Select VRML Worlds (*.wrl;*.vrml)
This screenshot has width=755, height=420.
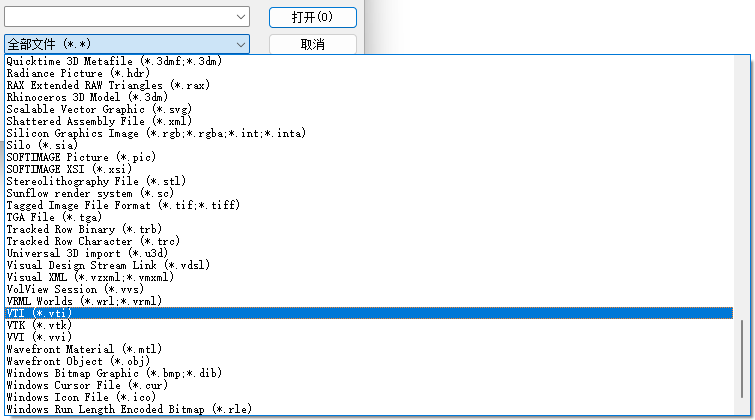pos(369,301)
